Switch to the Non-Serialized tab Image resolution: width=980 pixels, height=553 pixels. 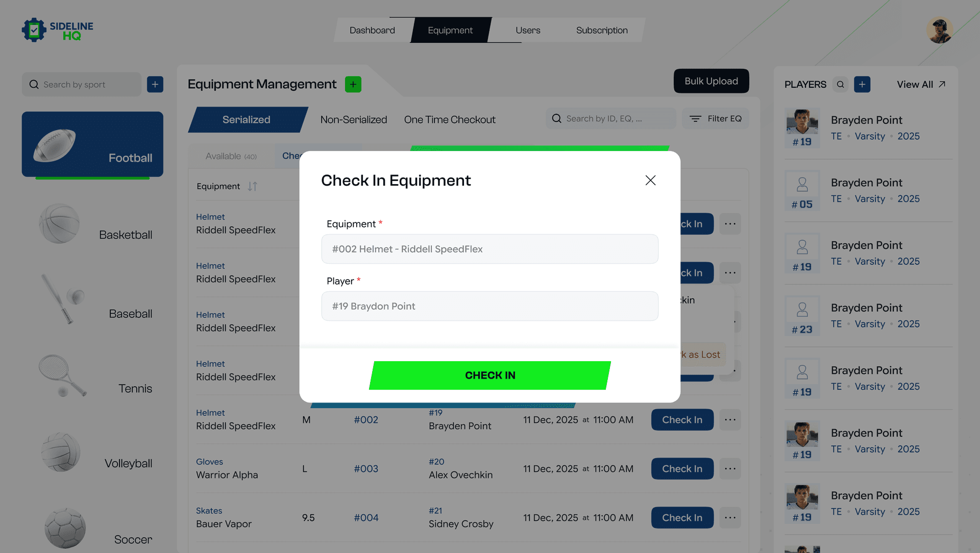tap(353, 119)
